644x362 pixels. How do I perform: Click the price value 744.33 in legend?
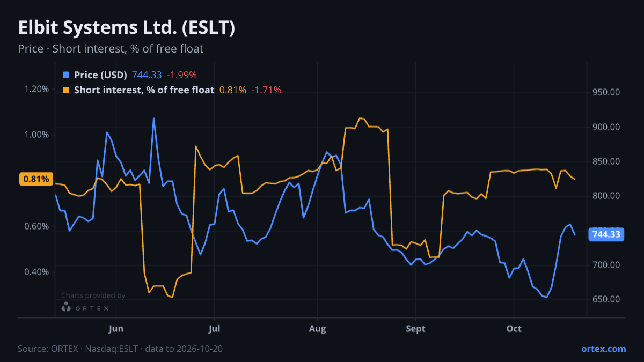click(147, 75)
